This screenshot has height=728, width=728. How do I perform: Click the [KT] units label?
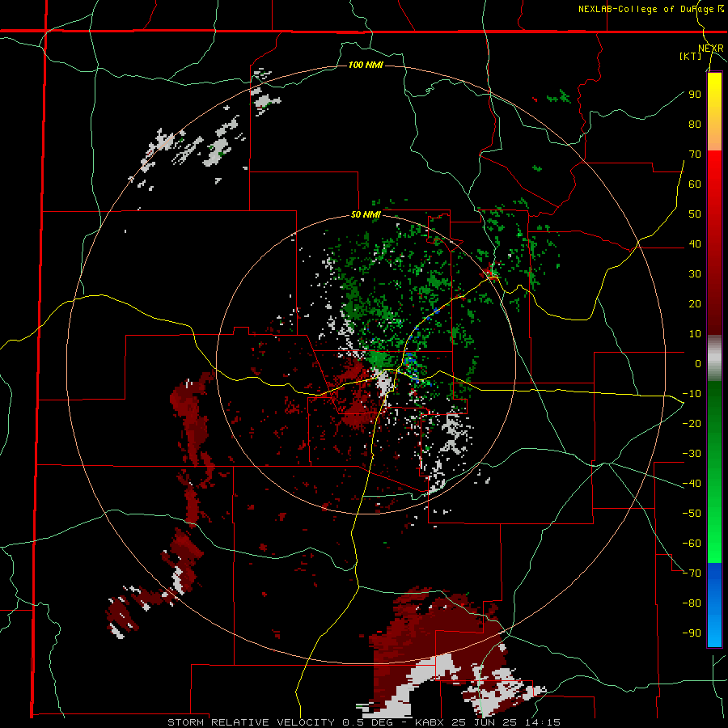691,56
